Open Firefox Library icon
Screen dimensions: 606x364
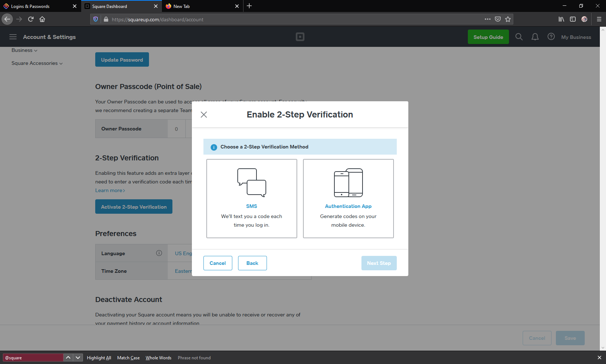point(561,19)
